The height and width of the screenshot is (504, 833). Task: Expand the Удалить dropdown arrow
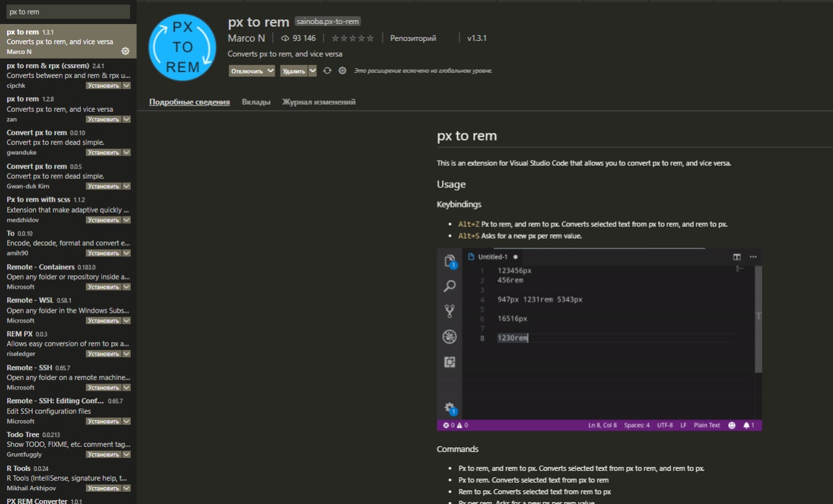(312, 71)
